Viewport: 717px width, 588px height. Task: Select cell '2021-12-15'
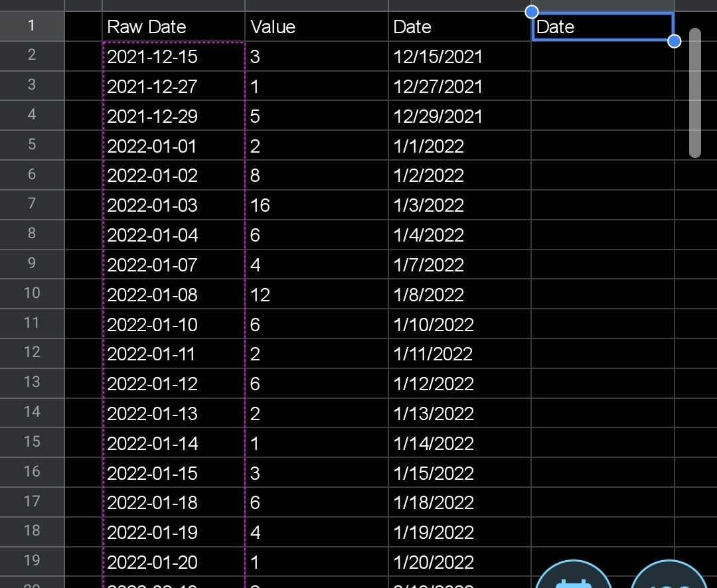(174, 56)
